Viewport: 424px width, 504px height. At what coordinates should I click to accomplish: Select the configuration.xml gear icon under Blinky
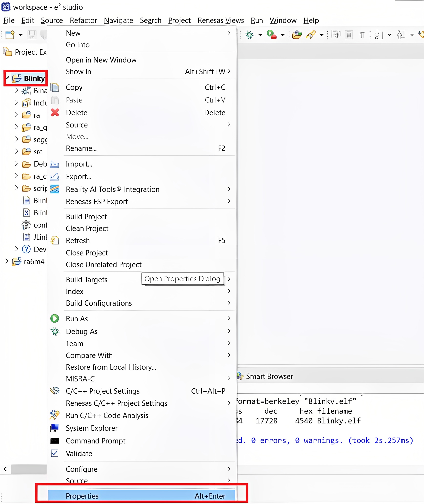click(26, 225)
